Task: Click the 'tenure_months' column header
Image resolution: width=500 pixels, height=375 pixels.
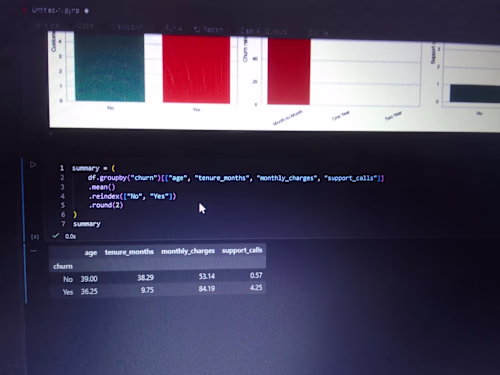Action: click(129, 252)
